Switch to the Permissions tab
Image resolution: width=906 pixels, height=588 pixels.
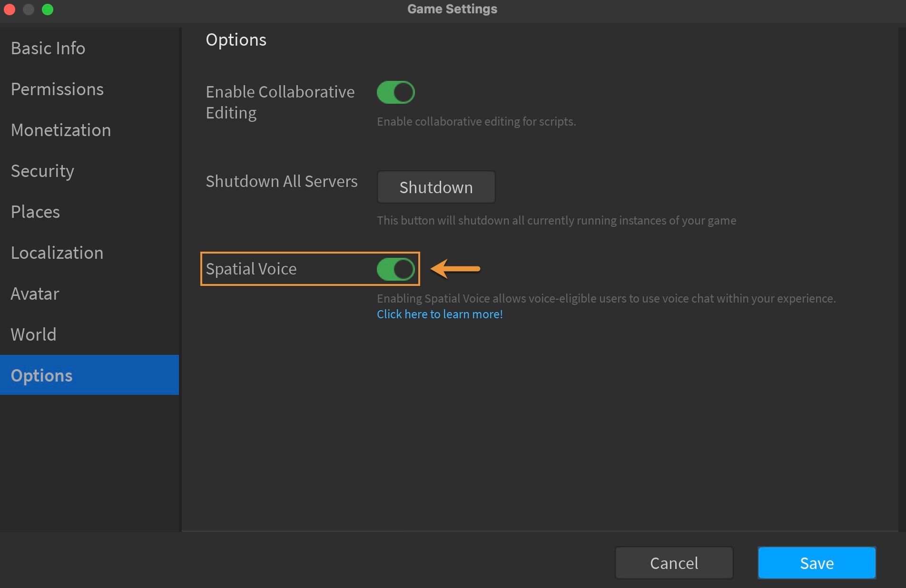click(57, 89)
